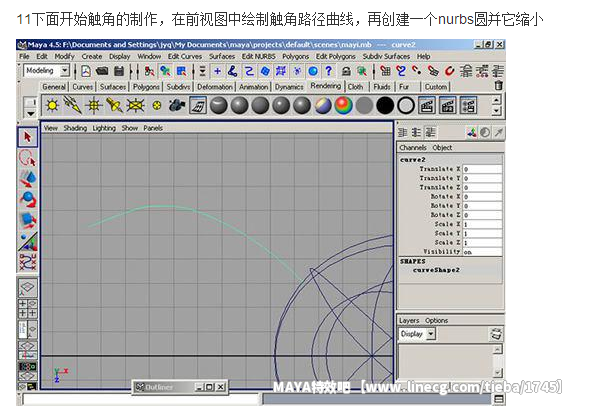Open the Subdiv Surfaces menu
This screenshot has width=604, height=406.
coord(386,56)
